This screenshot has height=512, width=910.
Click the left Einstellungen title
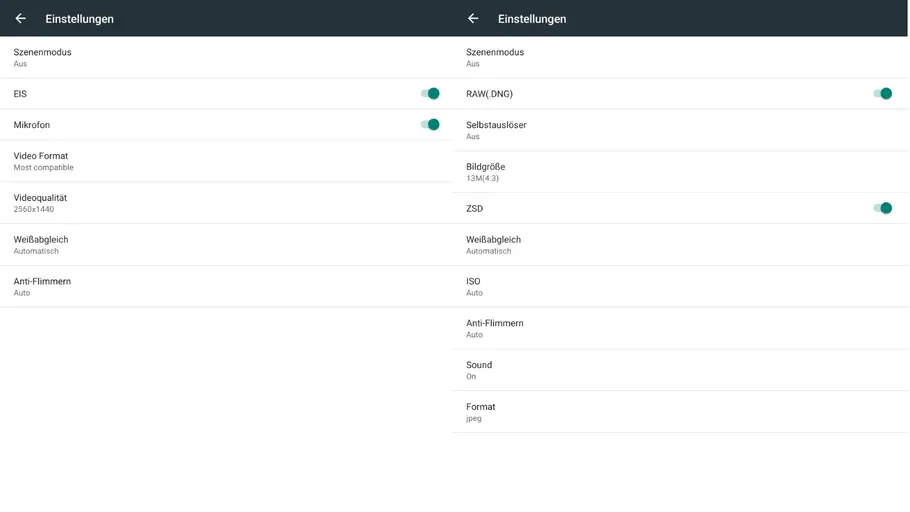tap(80, 19)
